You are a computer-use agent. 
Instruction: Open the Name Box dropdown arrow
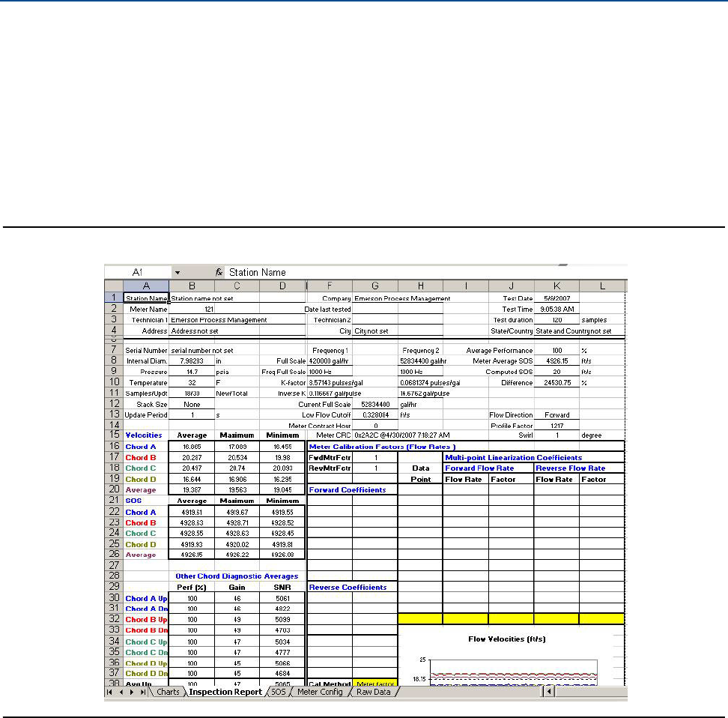coord(177,273)
